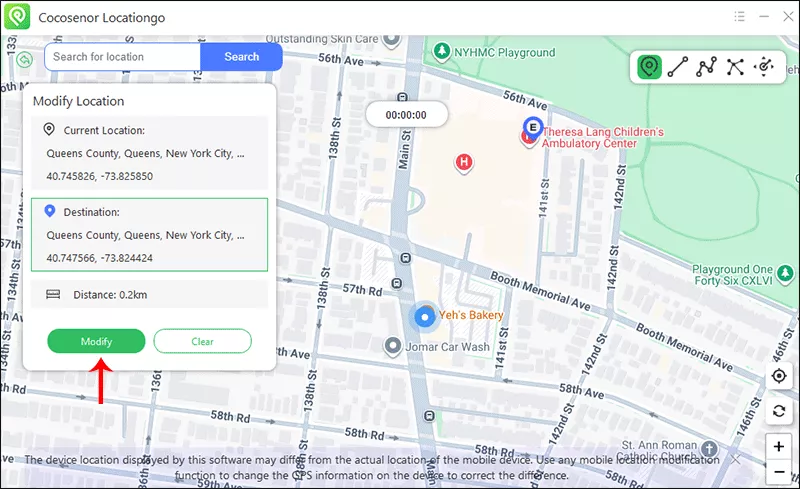Center map on current location
Viewport: 800px width, 489px height.
779,376
